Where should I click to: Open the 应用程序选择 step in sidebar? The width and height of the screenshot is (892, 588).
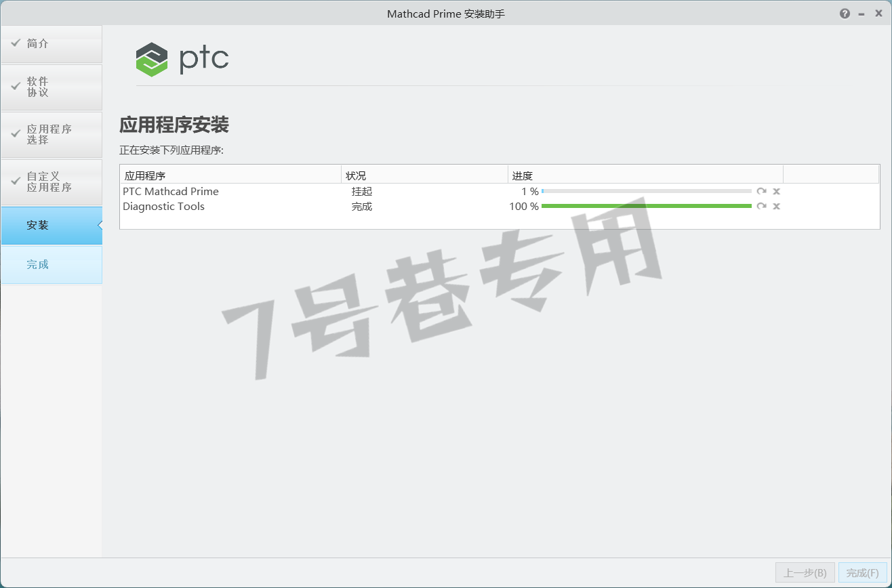click(52, 135)
